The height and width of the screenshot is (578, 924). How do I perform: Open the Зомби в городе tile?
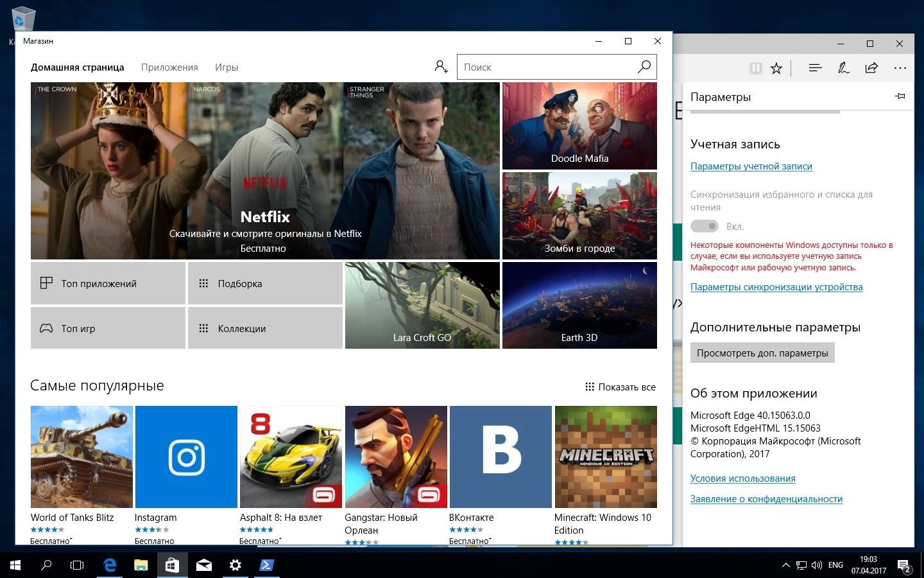579,216
